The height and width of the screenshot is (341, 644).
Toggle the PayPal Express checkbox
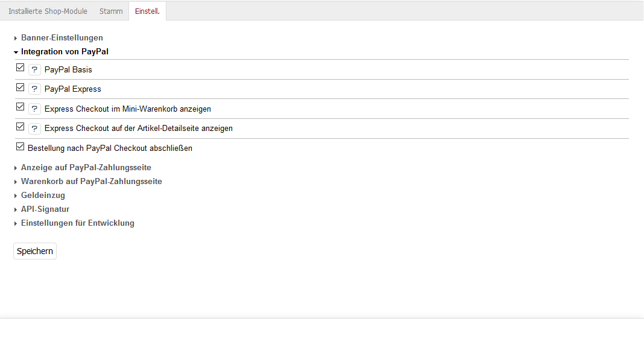point(20,87)
